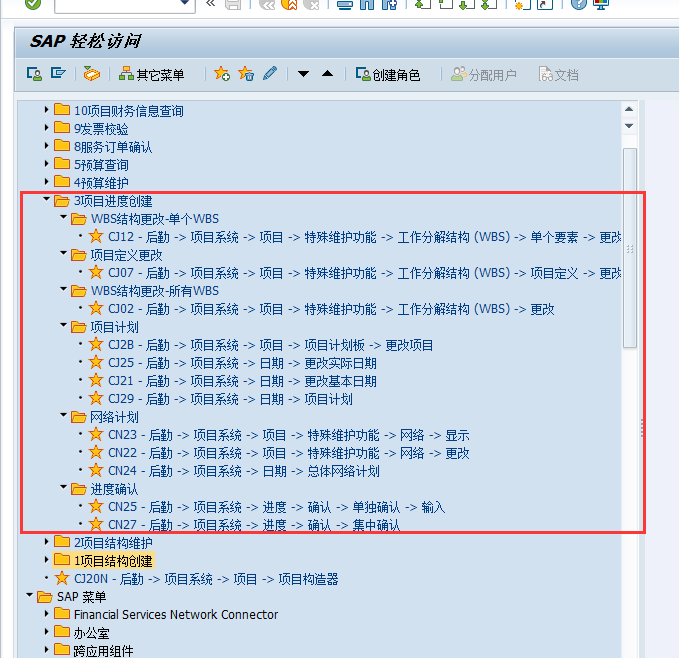This screenshot has height=658, width=679.
Task: Click the 3项目进度创建 open folder icon
Action: (61, 200)
